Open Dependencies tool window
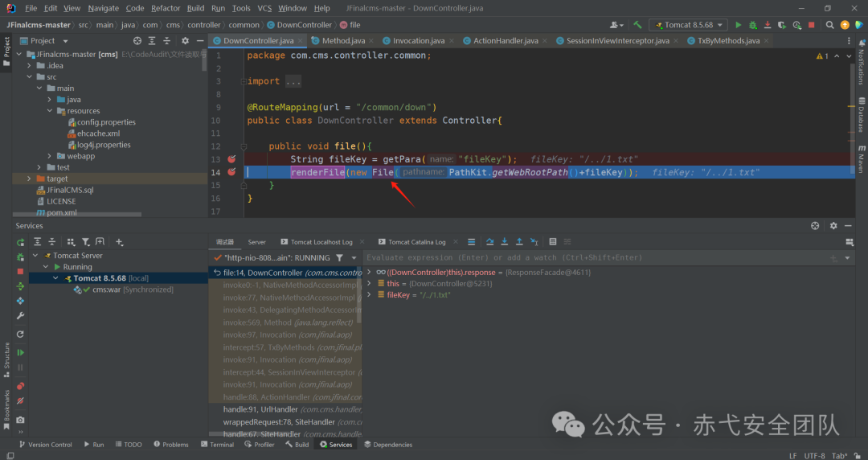This screenshot has width=868, height=460. click(388, 445)
